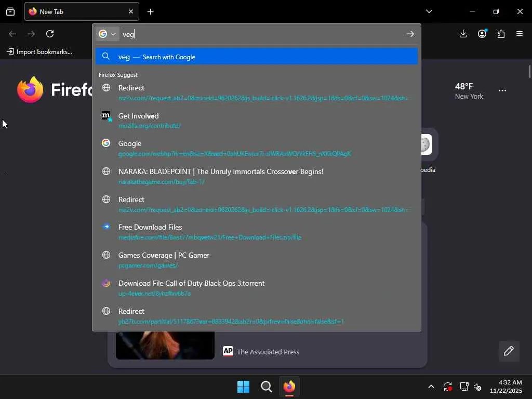
Task: Click globe icon beside Games Coverage
Action: [x=106, y=255]
